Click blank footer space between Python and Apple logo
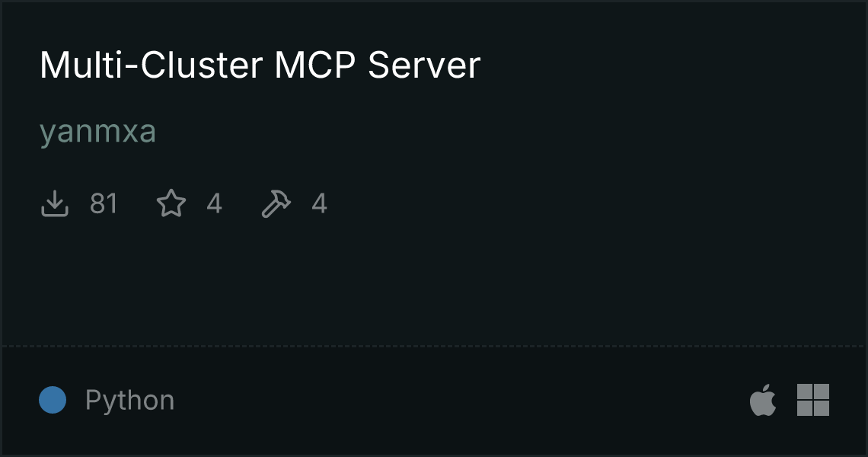The height and width of the screenshot is (457, 868). pyautogui.click(x=459, y=400)
